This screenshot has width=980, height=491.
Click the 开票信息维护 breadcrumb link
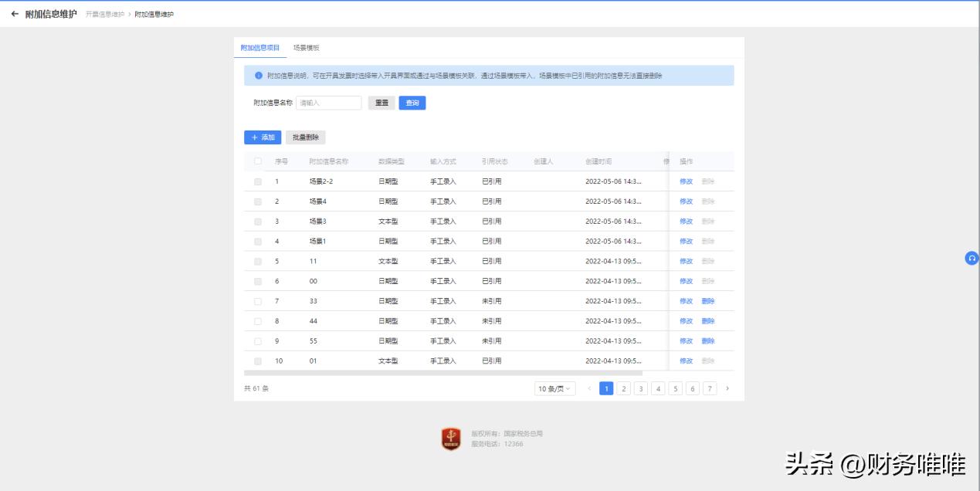click(x=104, y=15)
